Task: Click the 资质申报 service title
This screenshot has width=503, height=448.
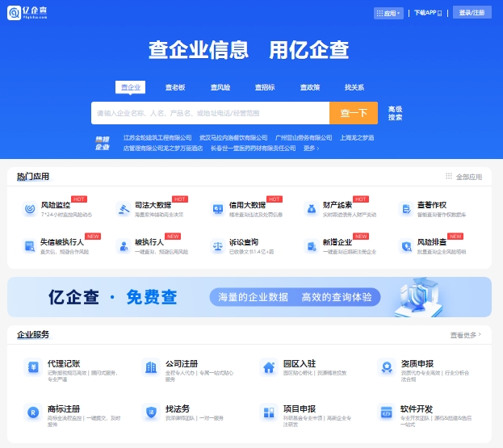Action: point(417,364)
